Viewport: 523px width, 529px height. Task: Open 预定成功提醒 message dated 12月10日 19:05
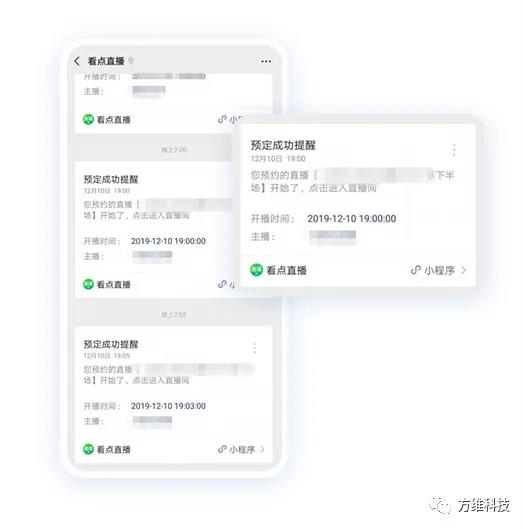(x=111, y=344)
